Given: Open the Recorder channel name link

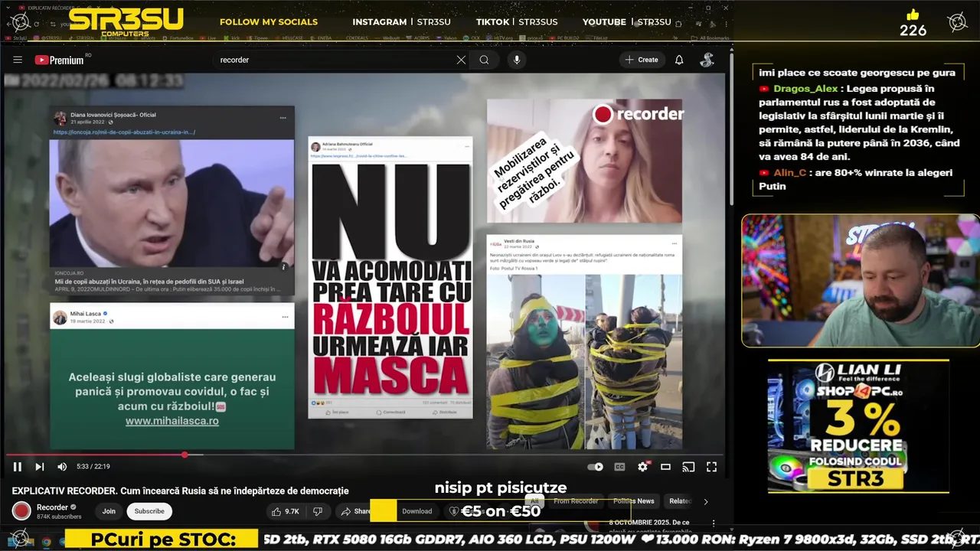Looking at the screenshot, I should click(52, 507).
